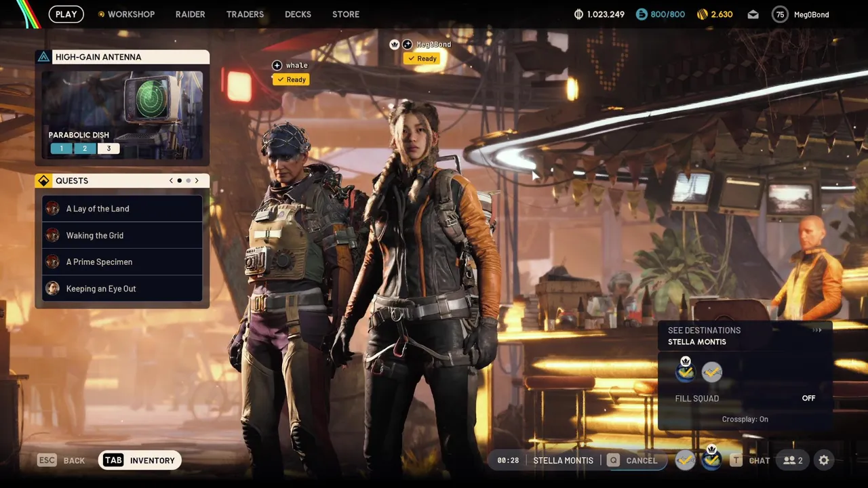Click the level 75 player badge

[780, 14]
